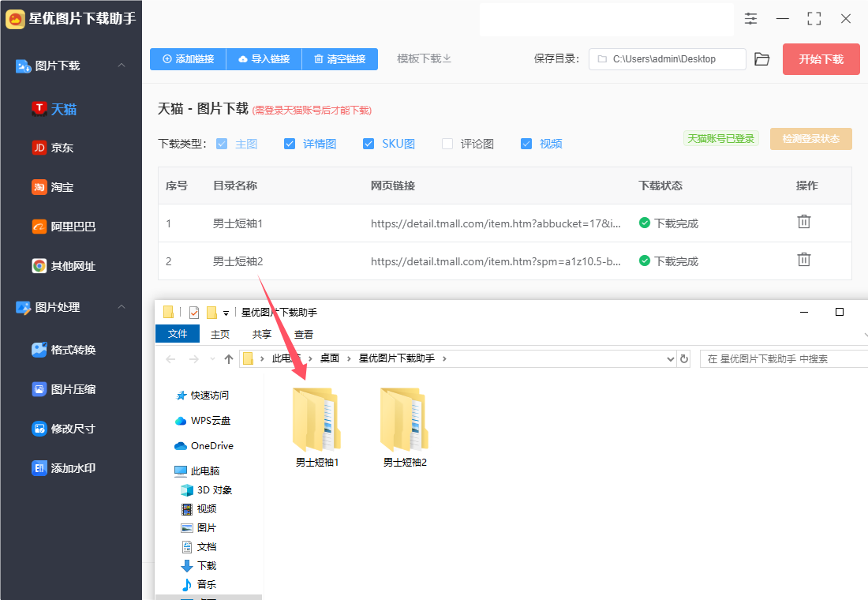Open the 格式转换 format conversion tool
This screenshot has height=600, width=868.
(64, 350)
